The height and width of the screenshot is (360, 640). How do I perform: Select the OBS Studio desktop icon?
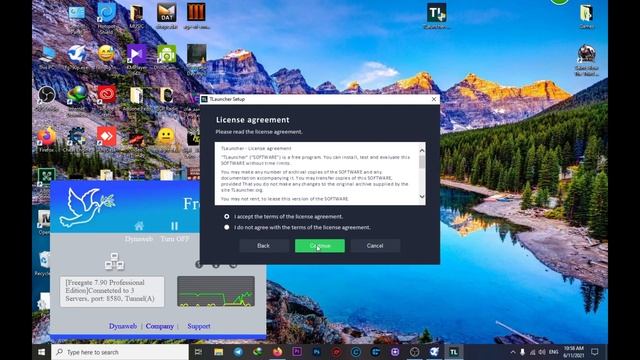pos(47,97)
